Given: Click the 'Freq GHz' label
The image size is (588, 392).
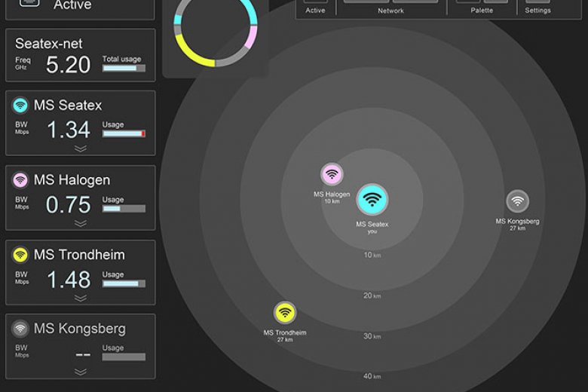Looking at the screenshot, I should click(x=23, y=63).
